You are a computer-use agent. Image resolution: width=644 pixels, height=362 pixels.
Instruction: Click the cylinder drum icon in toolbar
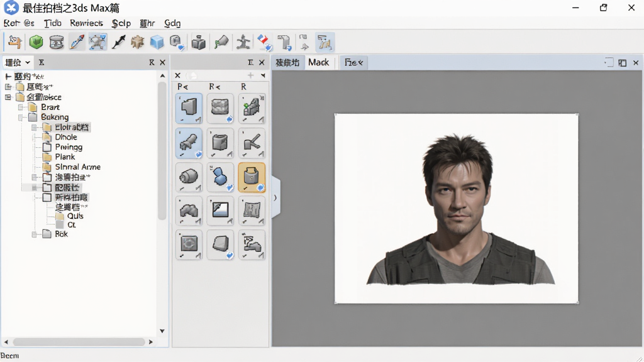click(56, 42)
